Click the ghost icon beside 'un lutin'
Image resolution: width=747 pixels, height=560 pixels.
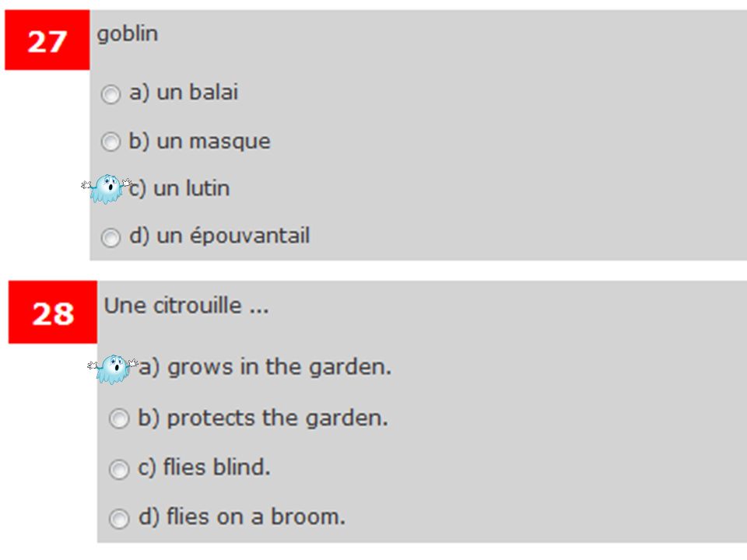(x=107, y=189)
